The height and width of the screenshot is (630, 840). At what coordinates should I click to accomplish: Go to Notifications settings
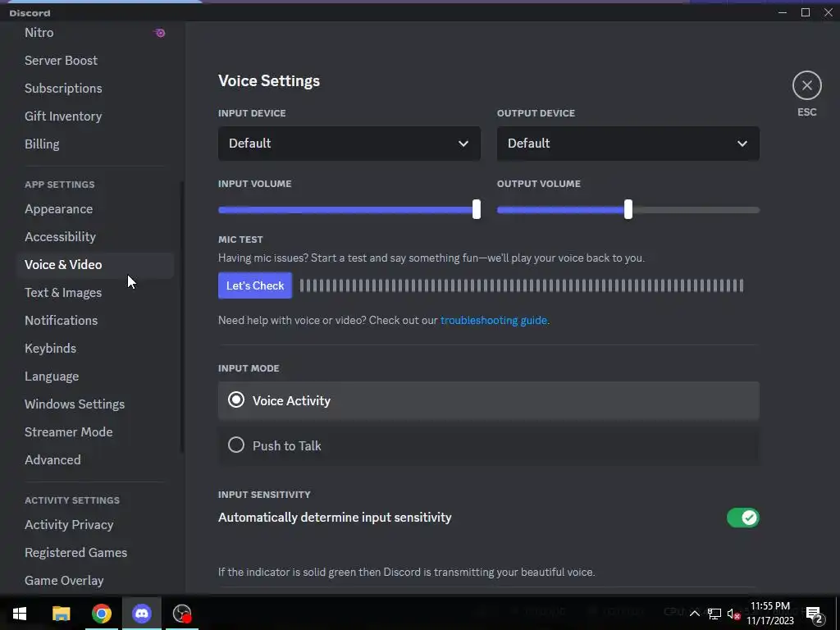(61, 321)
